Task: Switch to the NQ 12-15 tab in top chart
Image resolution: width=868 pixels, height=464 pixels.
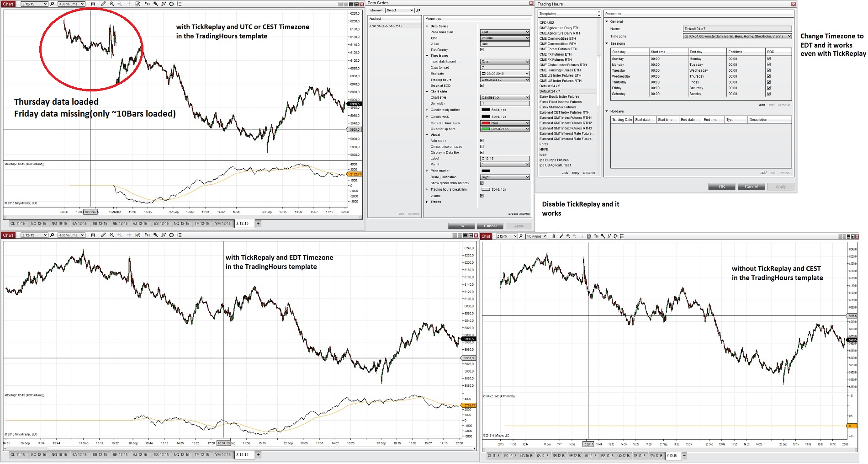Action: tap(181, 224)
